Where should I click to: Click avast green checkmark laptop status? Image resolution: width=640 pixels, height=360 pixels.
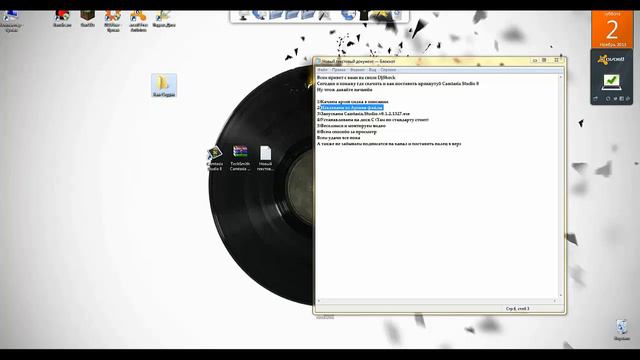pos(611,82)
